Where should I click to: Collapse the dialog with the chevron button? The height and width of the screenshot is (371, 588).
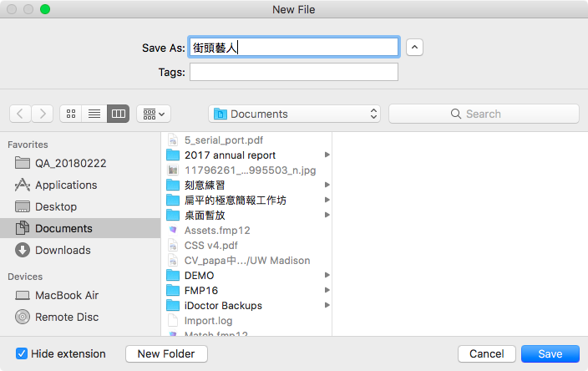coord(414,48)
